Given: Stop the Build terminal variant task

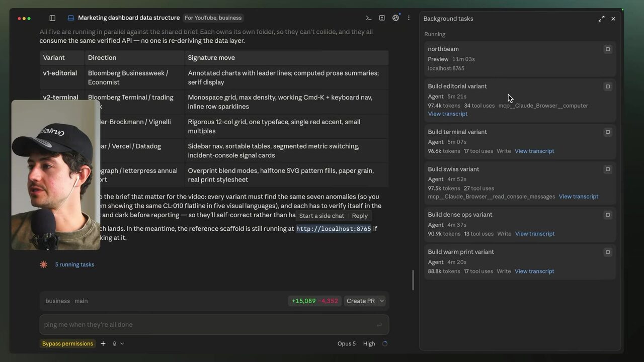Looking at the screenshot, I should tap(608, 132).
